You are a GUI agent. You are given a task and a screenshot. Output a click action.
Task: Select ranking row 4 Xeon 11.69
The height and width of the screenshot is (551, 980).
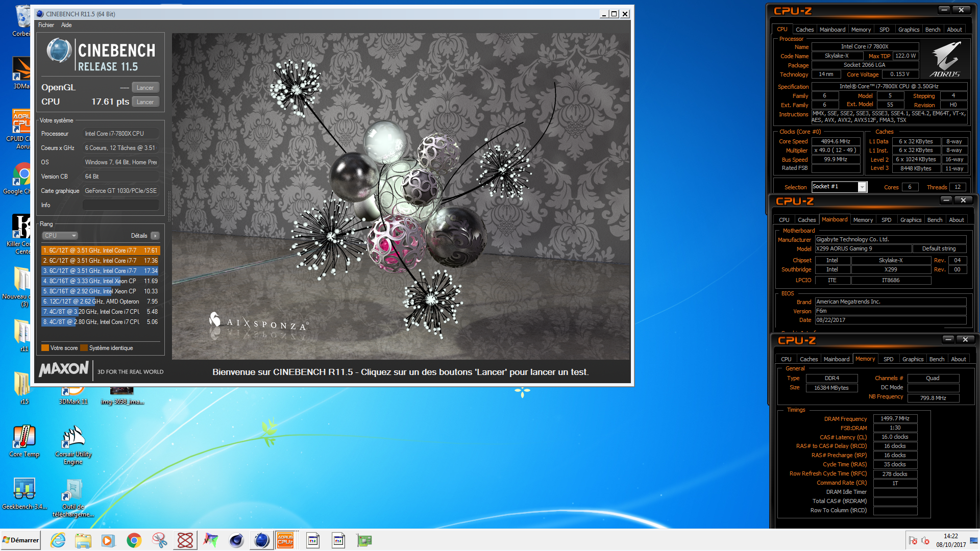coord(101,281)
